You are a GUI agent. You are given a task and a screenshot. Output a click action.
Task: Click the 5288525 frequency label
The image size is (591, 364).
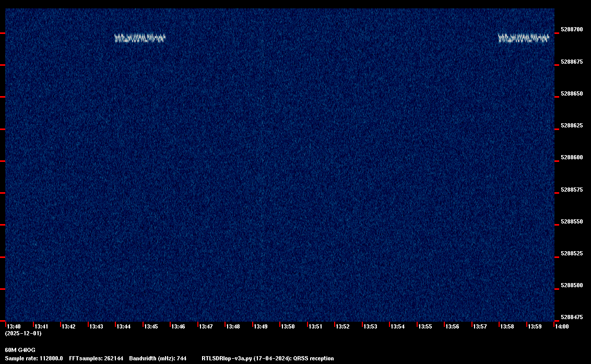tap(572, 253)
